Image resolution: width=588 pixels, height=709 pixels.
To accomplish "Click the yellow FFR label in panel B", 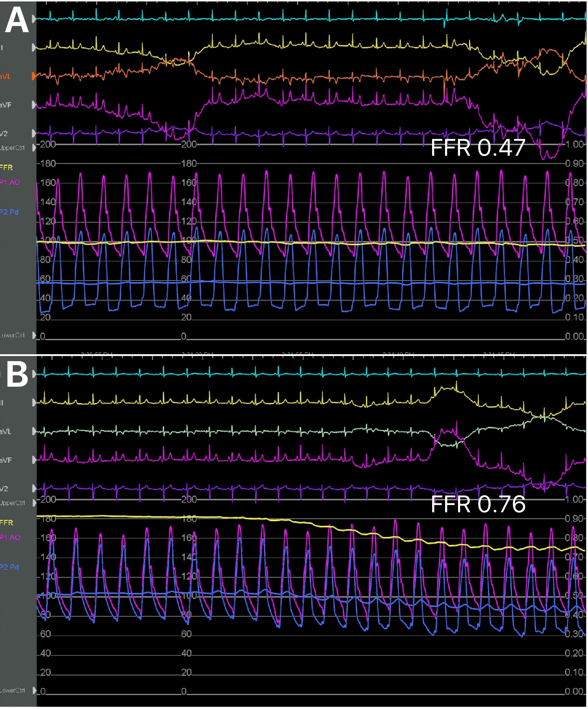I will pos(6,523).
